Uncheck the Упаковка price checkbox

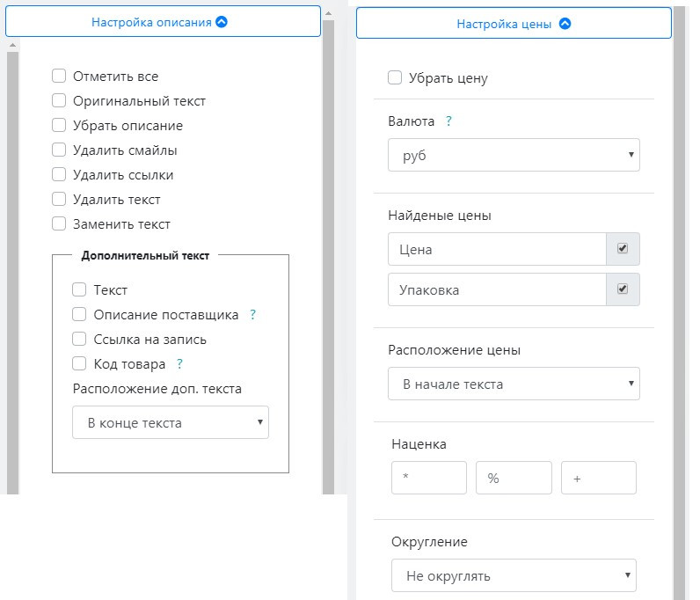[623, 289]
